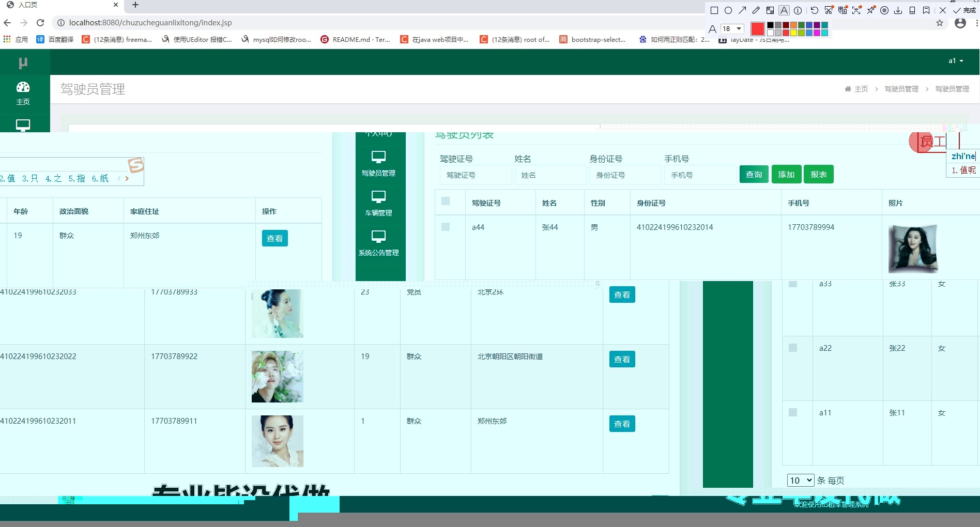Image resolution: width=980 pixels, height=527 pixels.
Task: Click the 驾驶证号 search field
Action: (476, 175)
